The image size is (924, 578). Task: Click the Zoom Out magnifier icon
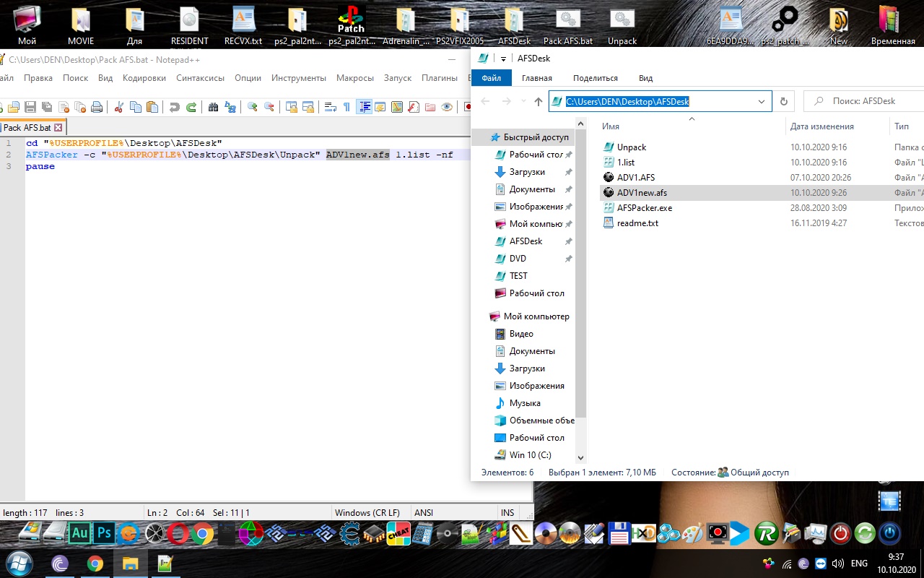pyautogui.click(x=269, y=107)
